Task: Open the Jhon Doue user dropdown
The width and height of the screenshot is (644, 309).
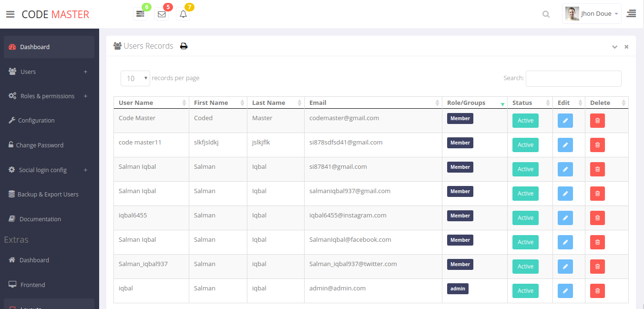Action: (x=592, y=14)
